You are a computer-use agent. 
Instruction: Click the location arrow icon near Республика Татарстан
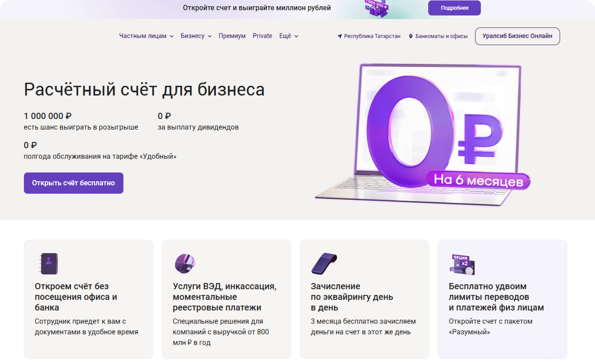[x=339, y=36]
